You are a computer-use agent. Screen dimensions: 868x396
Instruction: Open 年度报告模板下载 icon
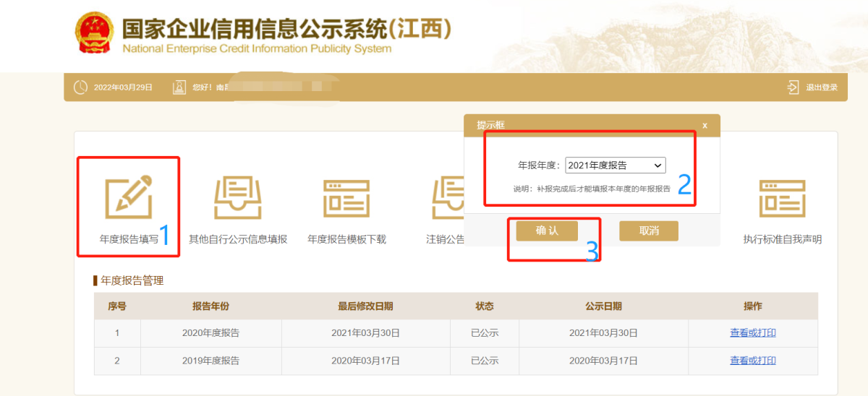[346, 196]
